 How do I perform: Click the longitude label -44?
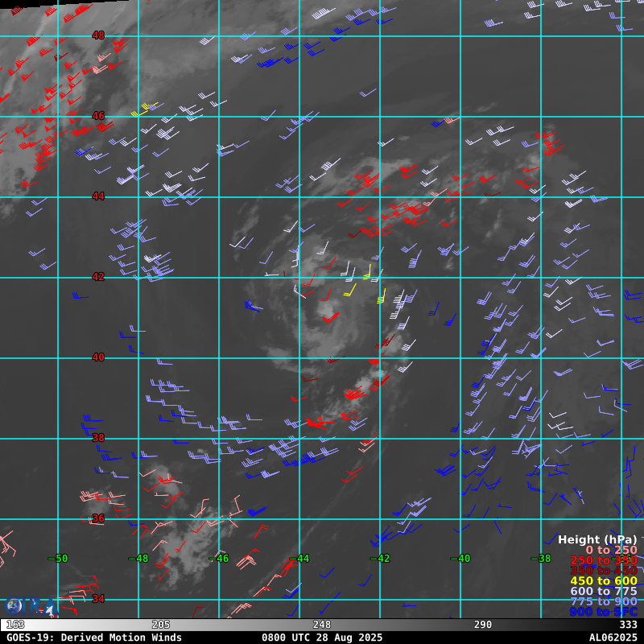click(299, 559)
